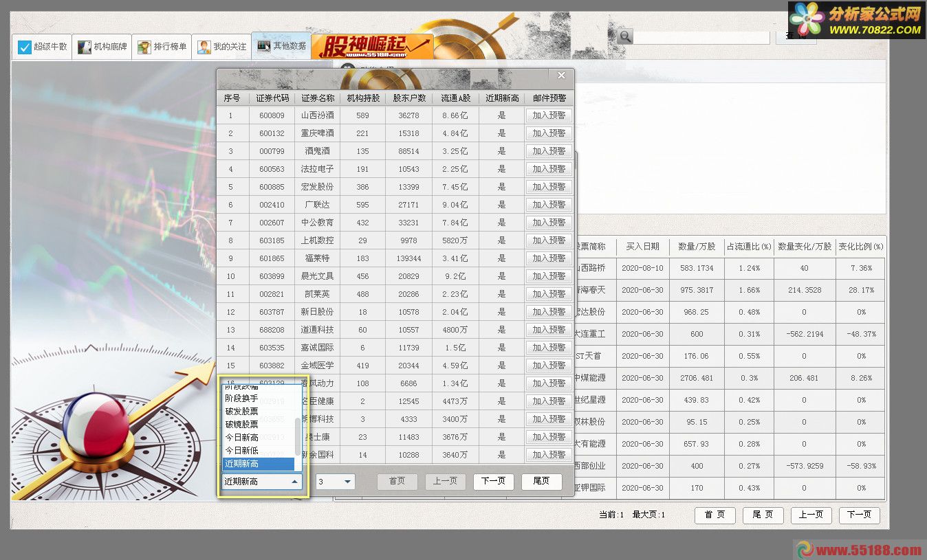
Task: Select stock name 凯莱英
Action: [318, 294]
